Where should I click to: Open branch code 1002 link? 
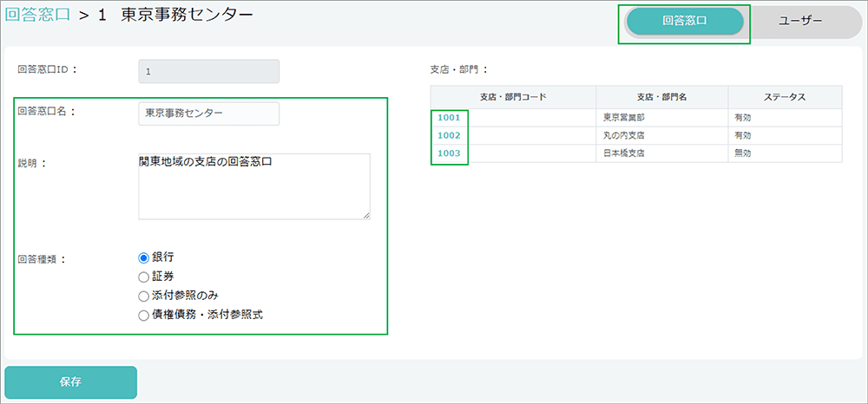point(449,135)
